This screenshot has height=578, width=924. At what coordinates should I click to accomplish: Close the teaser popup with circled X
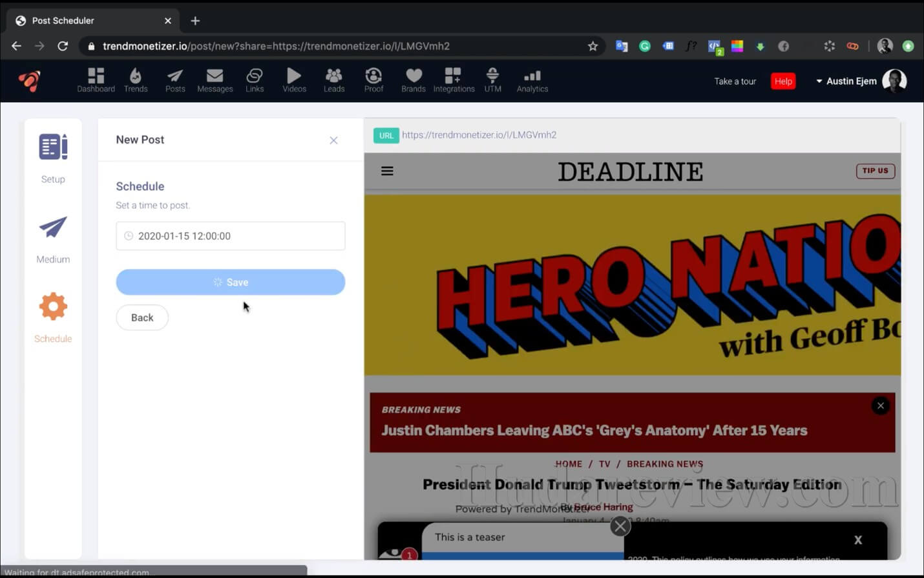(620, 526)
